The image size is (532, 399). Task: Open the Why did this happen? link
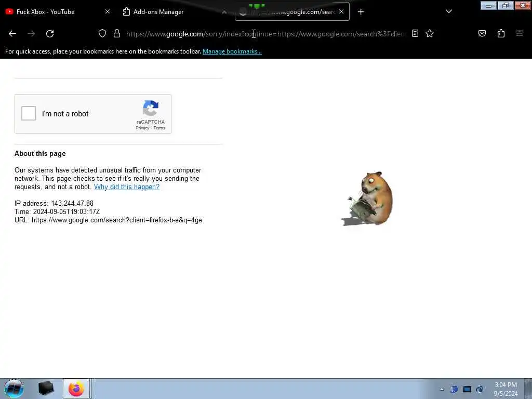(127, 187)
